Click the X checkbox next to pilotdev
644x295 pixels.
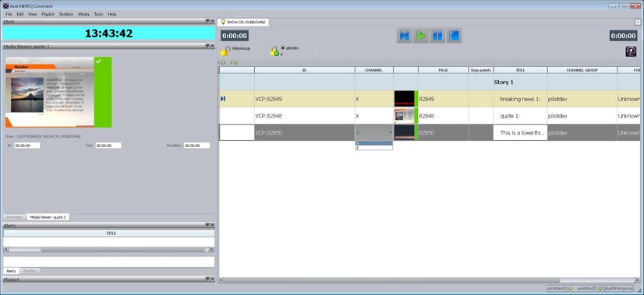(x=282, y=48)
